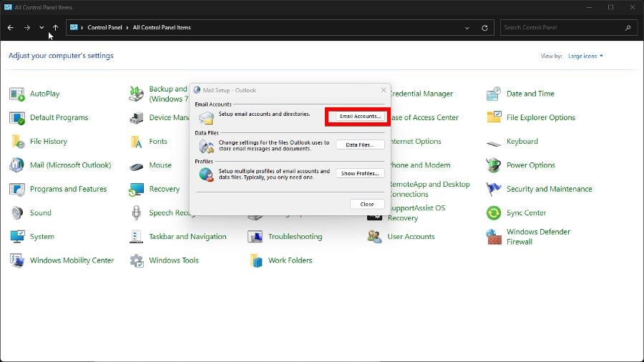Dismiss Mail Setup dialog with X

[x=384, y=90]
